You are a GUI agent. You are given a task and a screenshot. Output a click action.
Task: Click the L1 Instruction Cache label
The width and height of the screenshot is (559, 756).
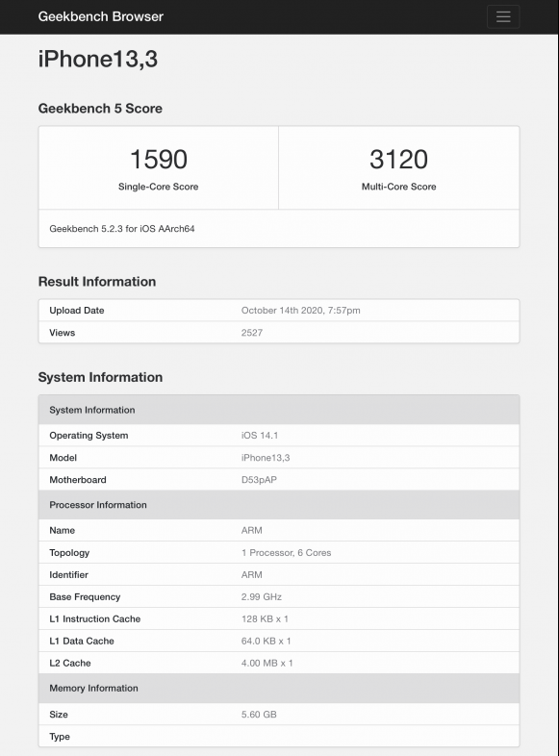pos(95,619)
